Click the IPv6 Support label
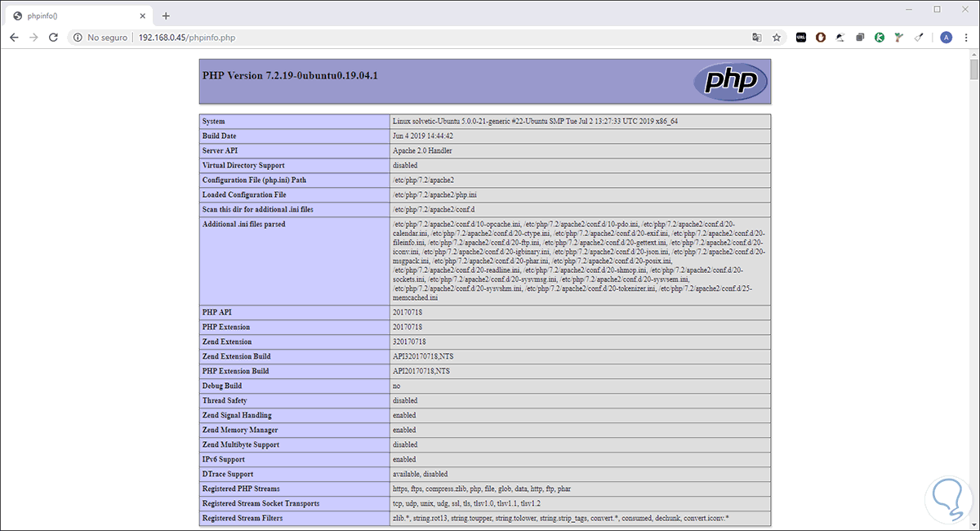Screen dimensions: 980x531 (224, 459)
